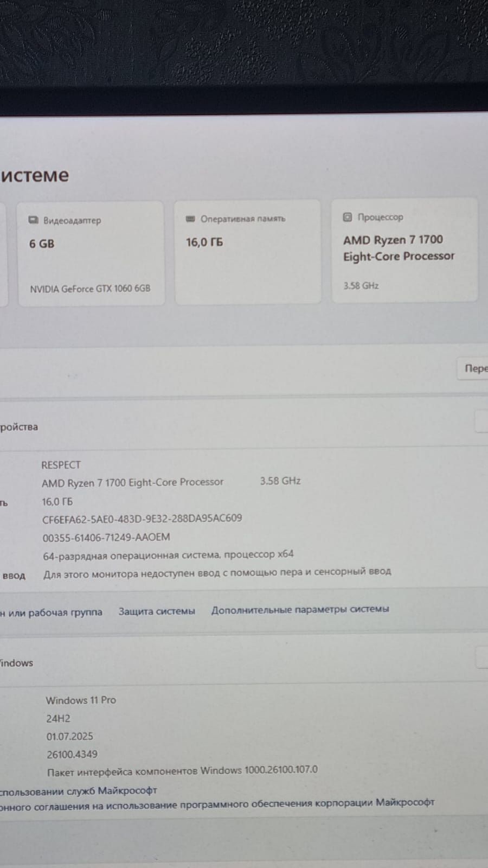Click the page heading ending in истеме
Viewport: 488px width, 868px height.
[x=35, y=175]
